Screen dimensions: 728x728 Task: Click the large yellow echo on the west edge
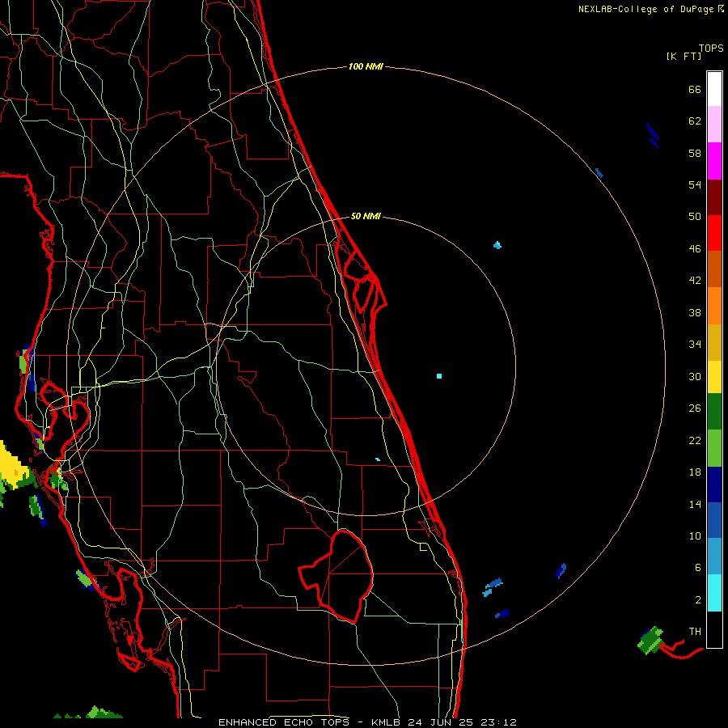14,468
